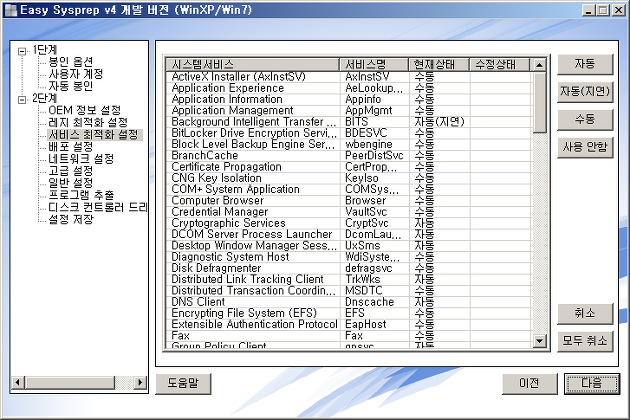Click the Easy Sysprep title bar icon
Image resolution: width=630 pixels, height=420 pixels.
11,10
